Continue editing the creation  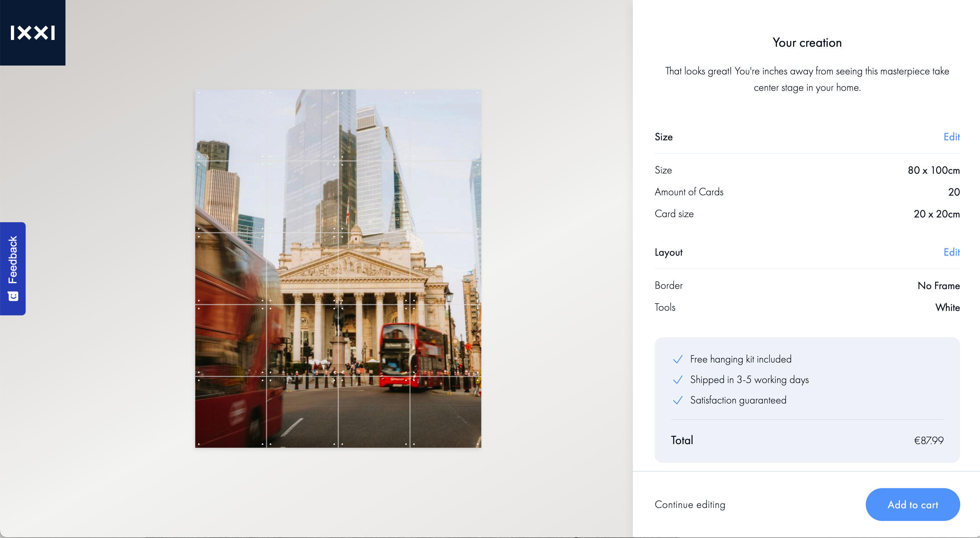[690, 505]
